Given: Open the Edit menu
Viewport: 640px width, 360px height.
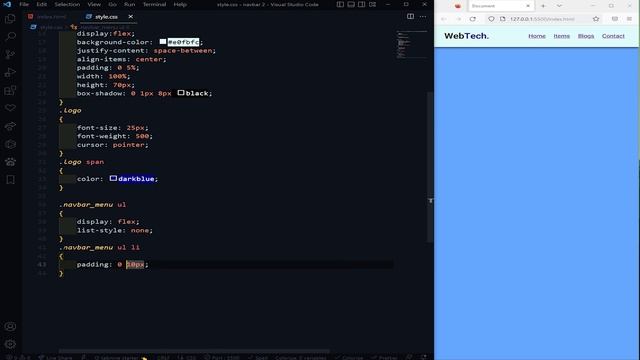Looking at the screenshot, I should coord(42,4).
